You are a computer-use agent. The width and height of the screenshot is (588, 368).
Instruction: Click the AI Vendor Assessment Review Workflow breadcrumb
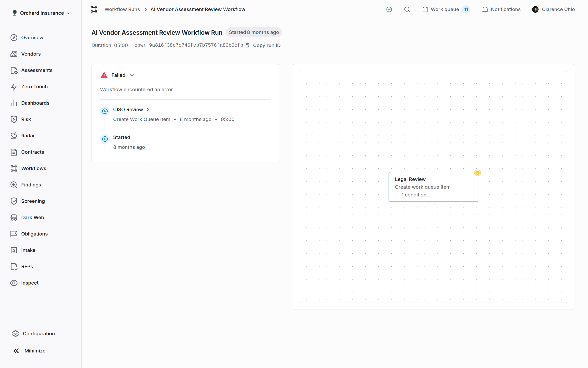pyautogui.click(x=198, y=9)
